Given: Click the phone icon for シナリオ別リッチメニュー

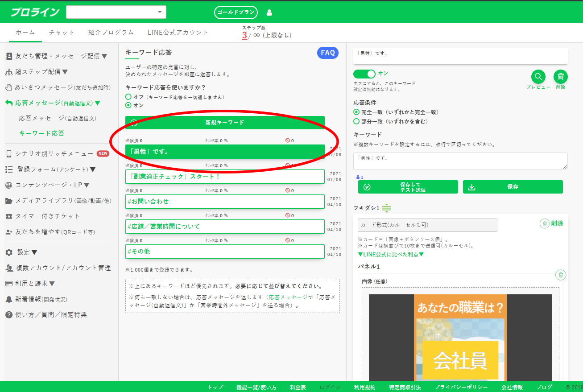Looking at the screenshot, I should click(9, 154).
